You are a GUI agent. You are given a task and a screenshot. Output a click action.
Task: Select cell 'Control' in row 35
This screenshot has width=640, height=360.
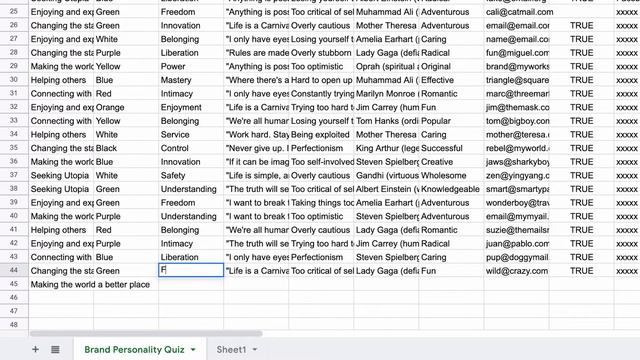point(191,148)
